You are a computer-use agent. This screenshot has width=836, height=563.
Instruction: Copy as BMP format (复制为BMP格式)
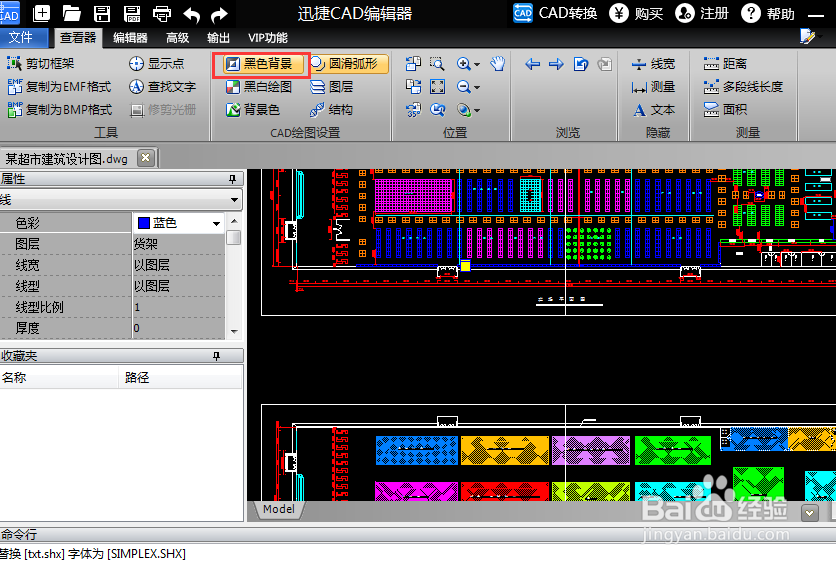(60, 110)
